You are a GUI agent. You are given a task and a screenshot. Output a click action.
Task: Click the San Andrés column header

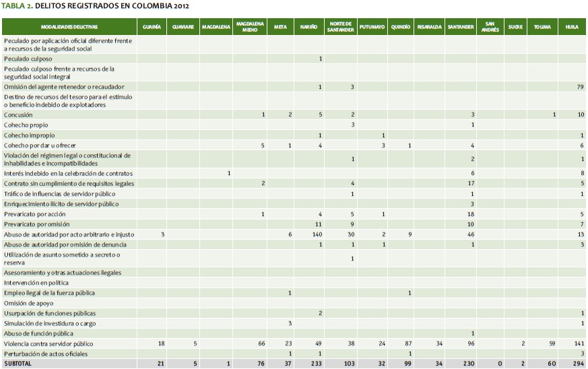tap(492, 26)
